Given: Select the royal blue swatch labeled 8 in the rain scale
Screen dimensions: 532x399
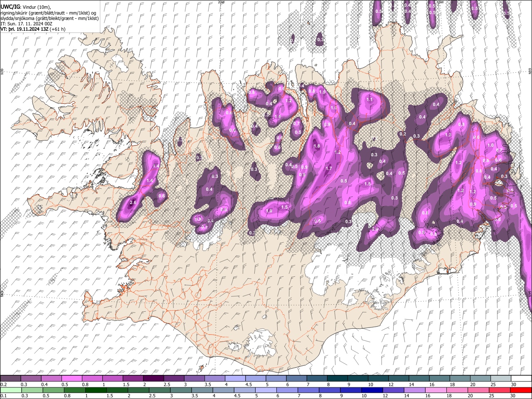Looking at the screenshot, I should point(330,390).
